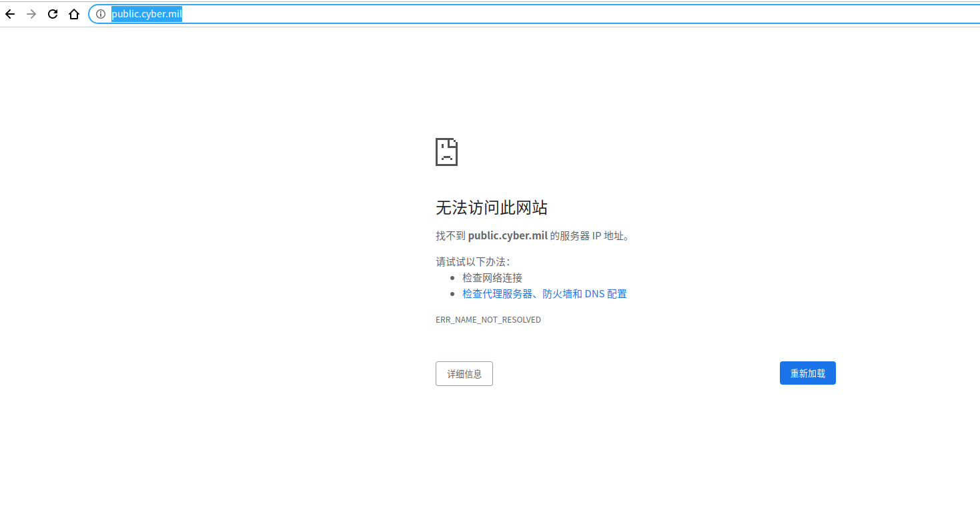Click the forward navigation arrow
The width and height of the screenshot is (980, 522).
click(31, 14)
